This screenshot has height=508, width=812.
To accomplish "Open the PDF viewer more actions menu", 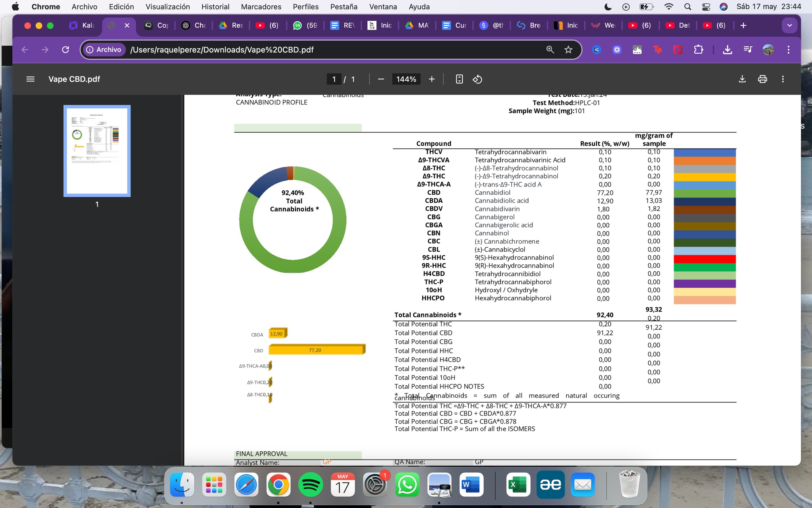I will (783, 79).
